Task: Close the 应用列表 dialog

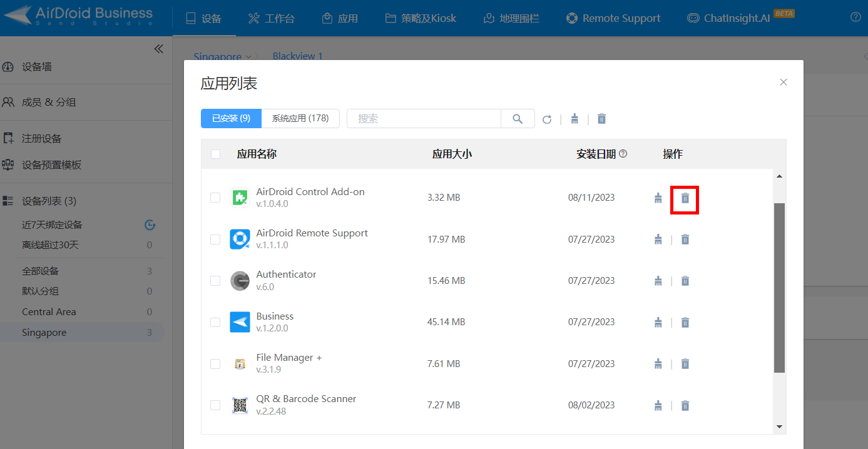Action: (784, 82)
